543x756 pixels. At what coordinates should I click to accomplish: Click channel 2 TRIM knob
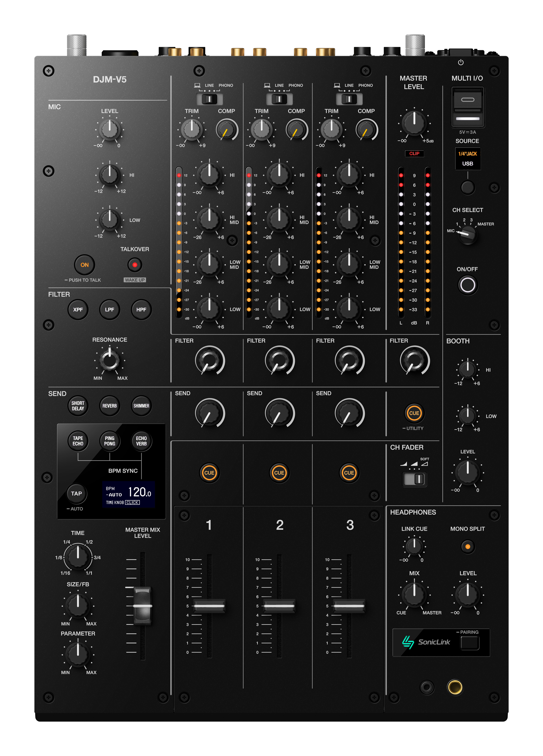click(x=262, y=129)
